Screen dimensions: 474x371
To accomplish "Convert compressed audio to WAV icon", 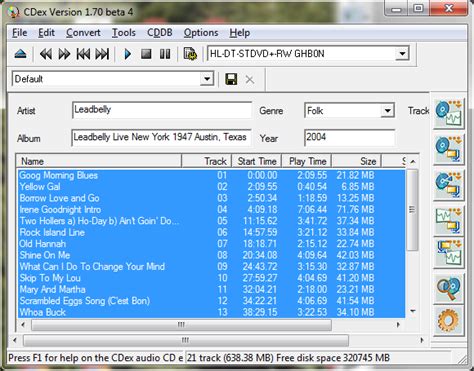I will click(x=449, y=253).
